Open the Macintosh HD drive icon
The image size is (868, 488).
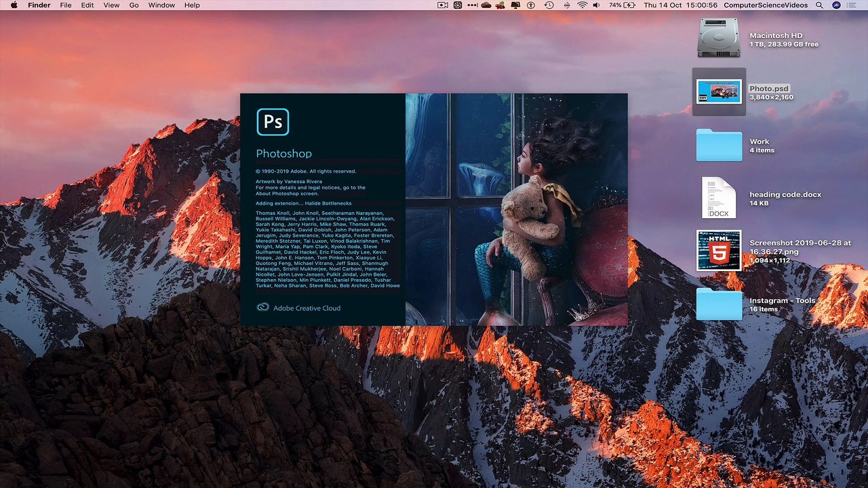click(x=719, y=38)
